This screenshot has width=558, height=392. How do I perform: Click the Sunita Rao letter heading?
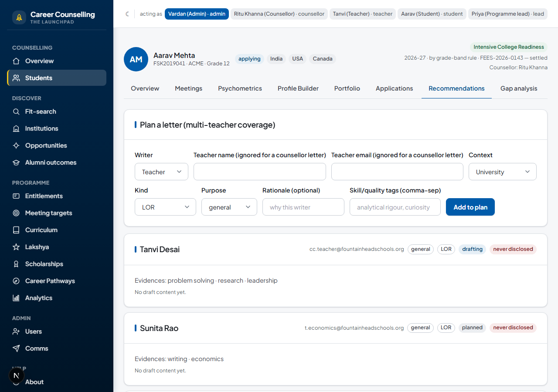pos(159,328)
